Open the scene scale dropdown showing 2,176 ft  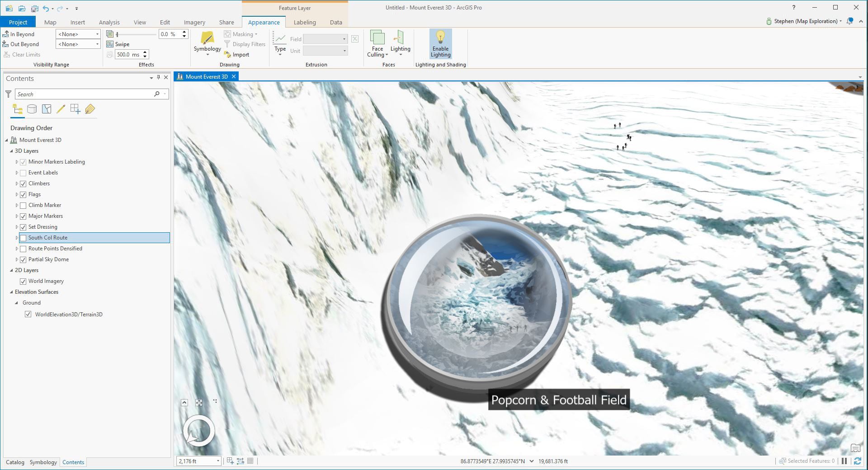click(198, 461)
